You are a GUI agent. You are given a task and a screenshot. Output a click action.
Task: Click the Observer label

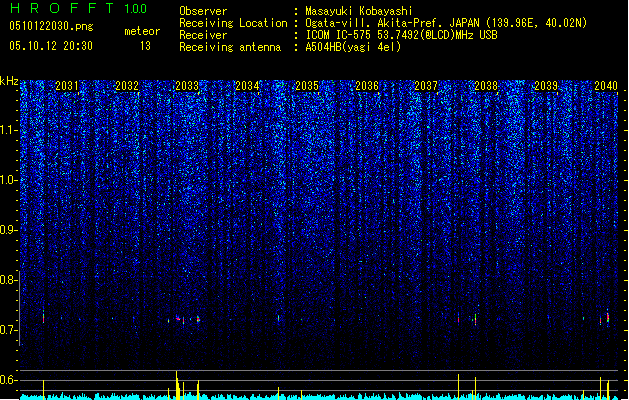[203, 11]
